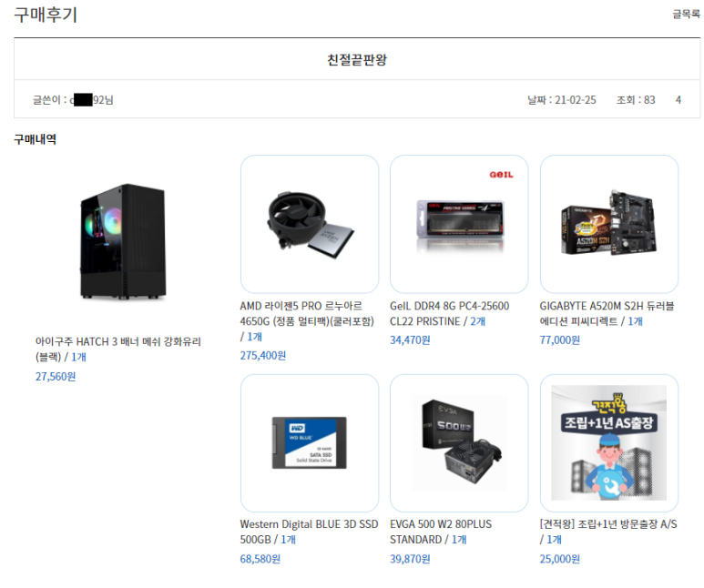Click the GIGABYTE A520M S2H 듀러블 product name
Viewport: 704px width, 588px height.
click(x=607, y=313)
